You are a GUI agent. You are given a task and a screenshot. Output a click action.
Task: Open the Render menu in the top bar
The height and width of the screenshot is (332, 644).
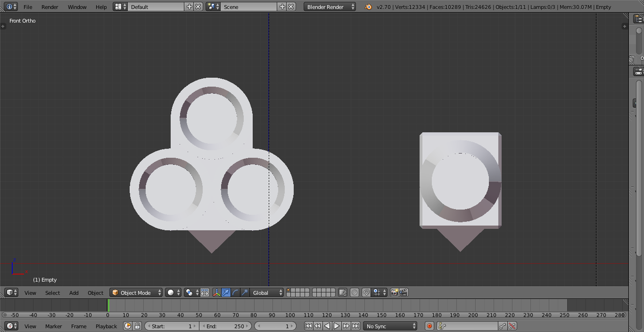(x=50, y=7)
